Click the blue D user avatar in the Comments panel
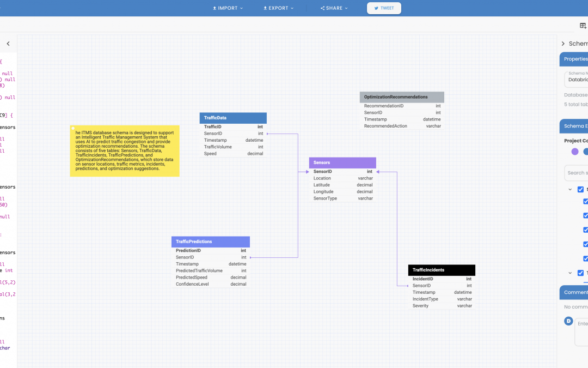The width and height of the screenshot is (588, 368). (568, 321)
